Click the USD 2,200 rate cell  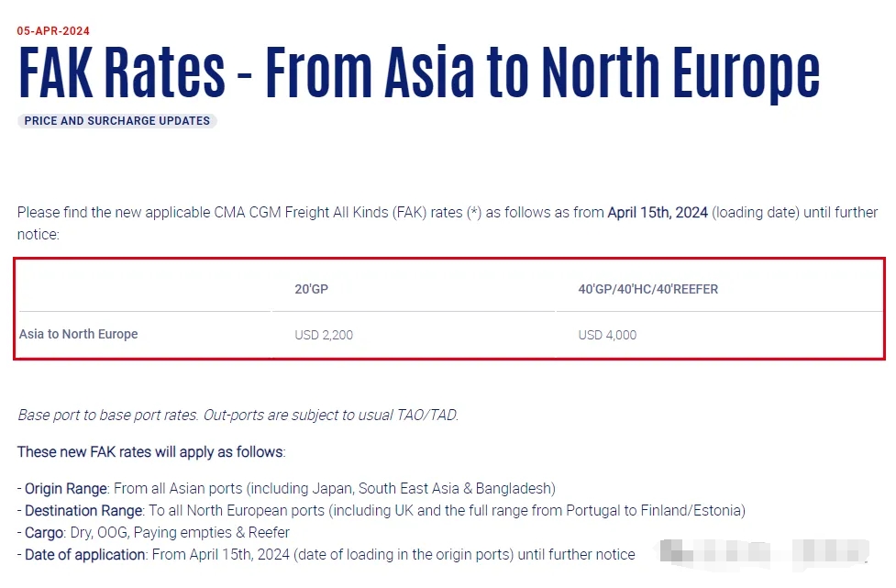click(324, 335)
